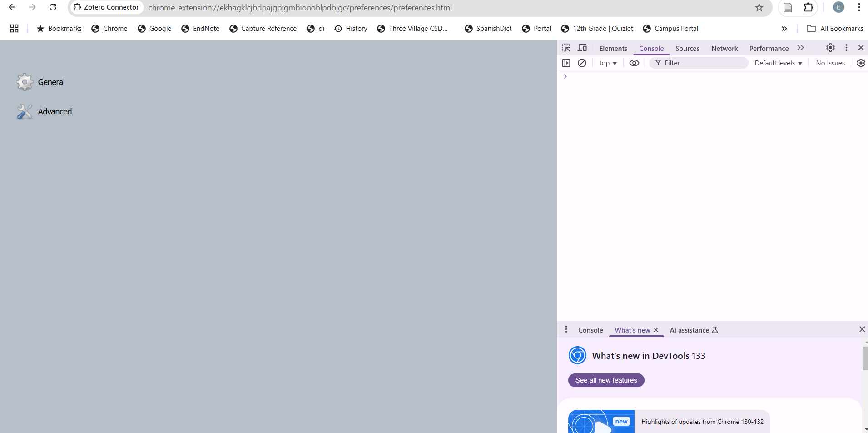Open the Default levels log dropdown
Viewport: 868px width, 433px height.
click(x=778, y=63)
